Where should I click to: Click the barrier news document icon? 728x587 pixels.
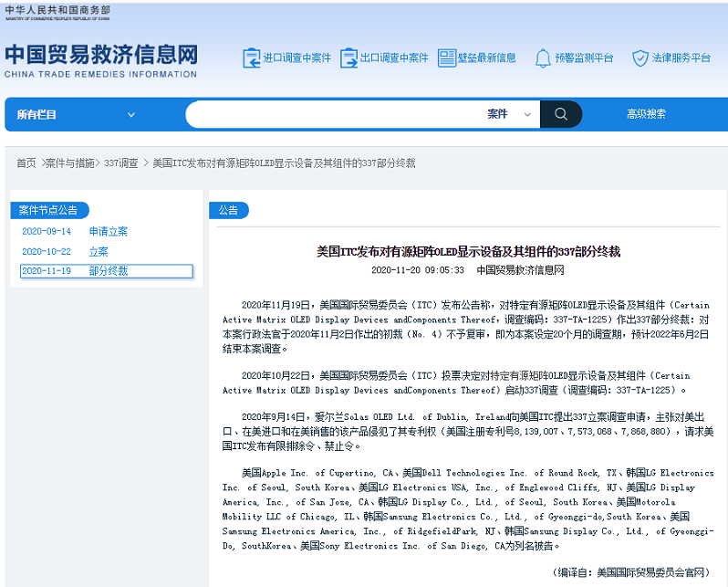(x=447, y=58)
